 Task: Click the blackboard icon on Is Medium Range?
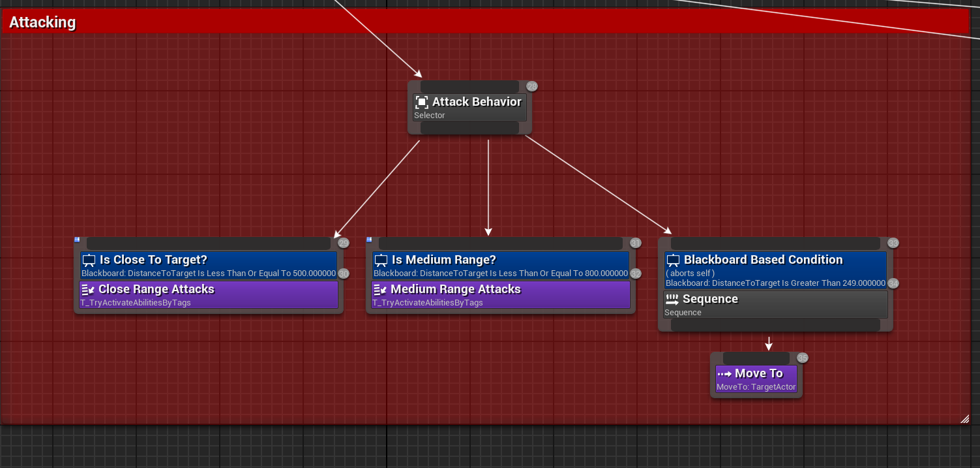[x=381, y=259]
